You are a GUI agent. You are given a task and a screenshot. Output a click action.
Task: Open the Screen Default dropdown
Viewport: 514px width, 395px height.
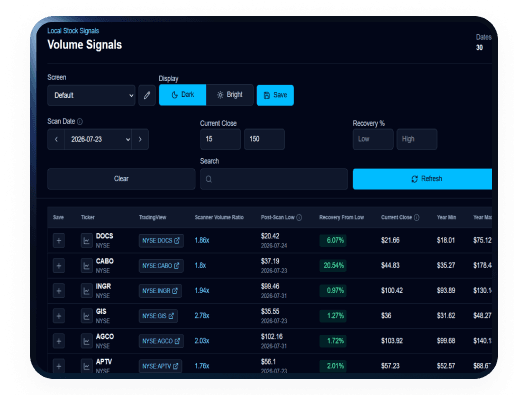(x=91, y=95)
